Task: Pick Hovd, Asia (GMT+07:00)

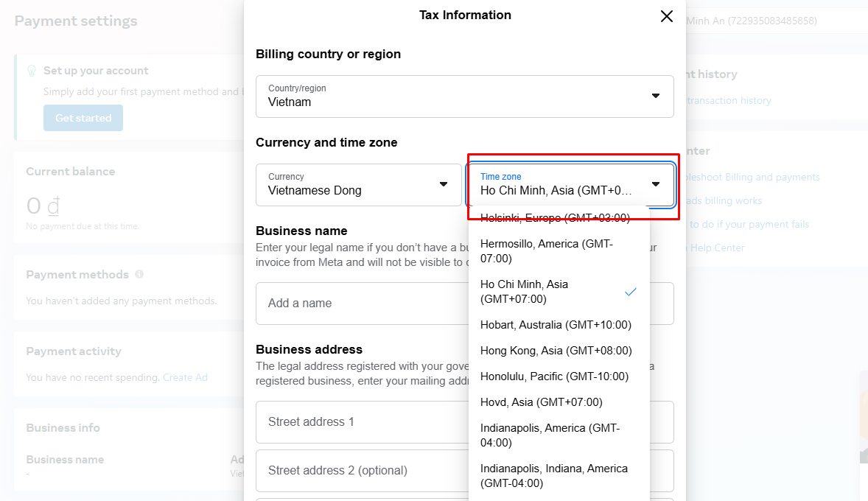Action: 559,402
